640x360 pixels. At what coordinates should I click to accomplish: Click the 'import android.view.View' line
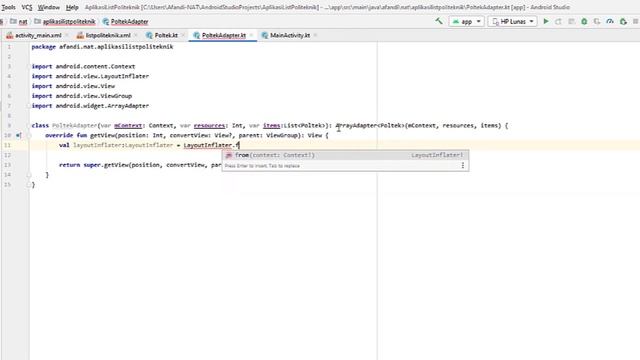(x=73, y=86)
